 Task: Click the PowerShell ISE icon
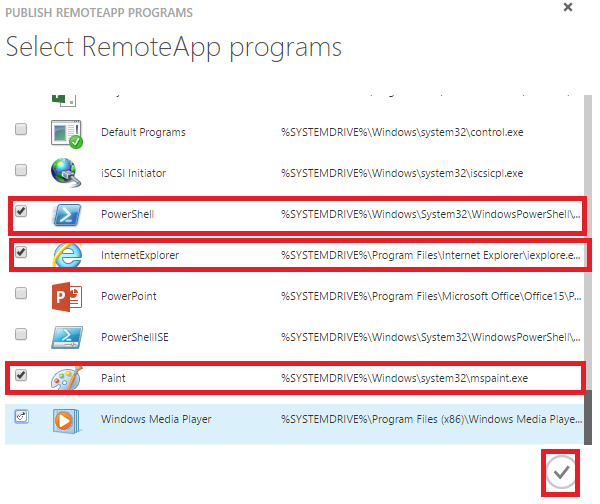(67, 337)
